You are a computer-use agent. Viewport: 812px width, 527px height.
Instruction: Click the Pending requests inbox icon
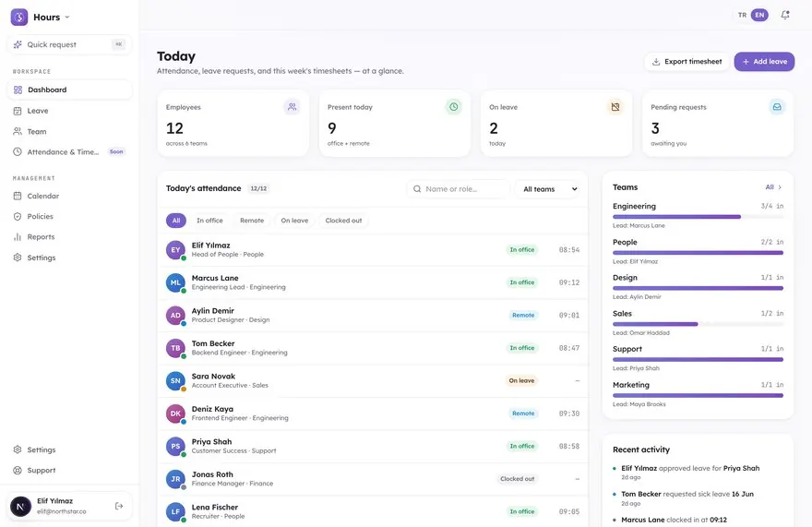pyautogui.click(x=777, y=107)
